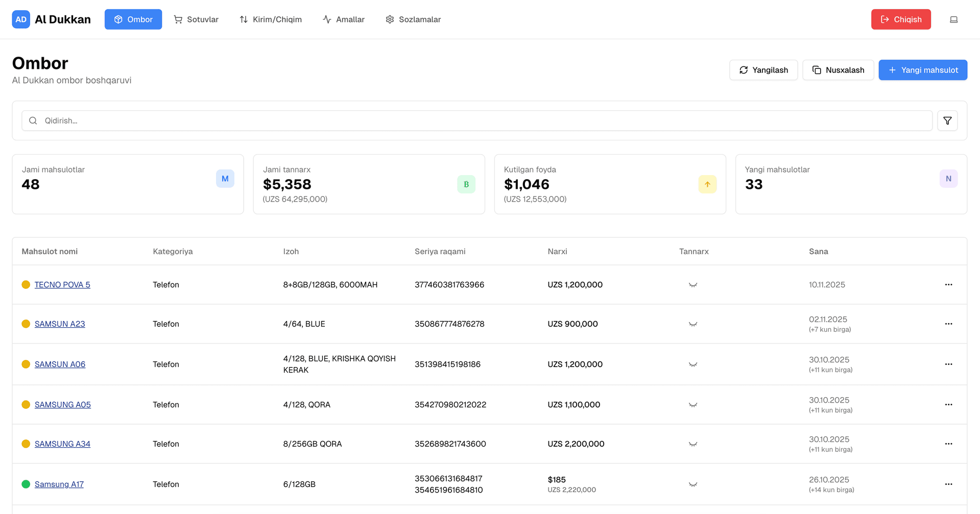Open three-dot menu for SAMSUNG A05 row
This screenshot has height=514, width=980.
pyautogui.click(x=948, y=404)
